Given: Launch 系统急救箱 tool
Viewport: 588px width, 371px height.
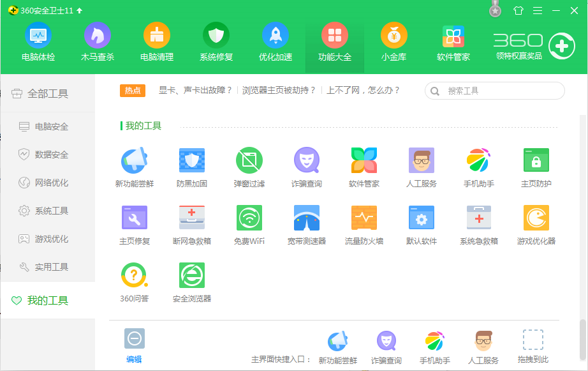Looking at the screenshot, I should coord(478,225).
